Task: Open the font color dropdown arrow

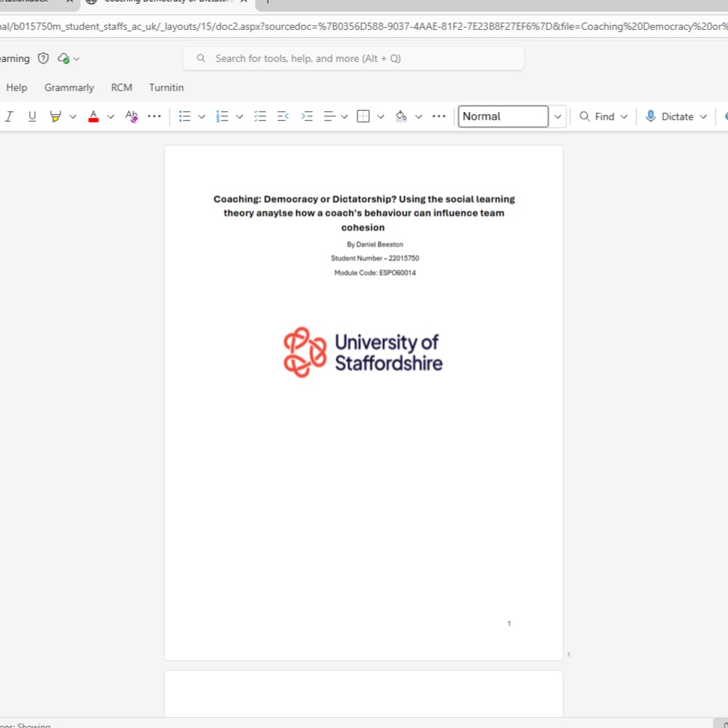Action: click(x=111, y=116)
